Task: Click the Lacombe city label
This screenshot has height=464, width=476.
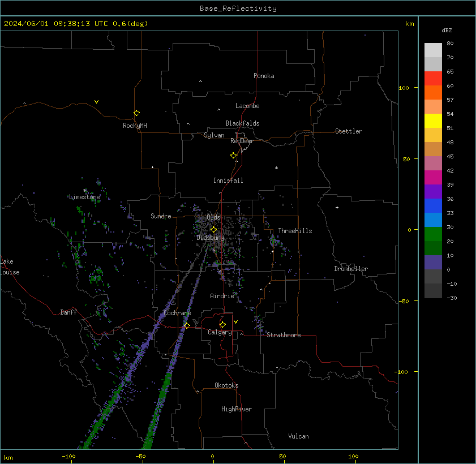Action: pos(247,106)
